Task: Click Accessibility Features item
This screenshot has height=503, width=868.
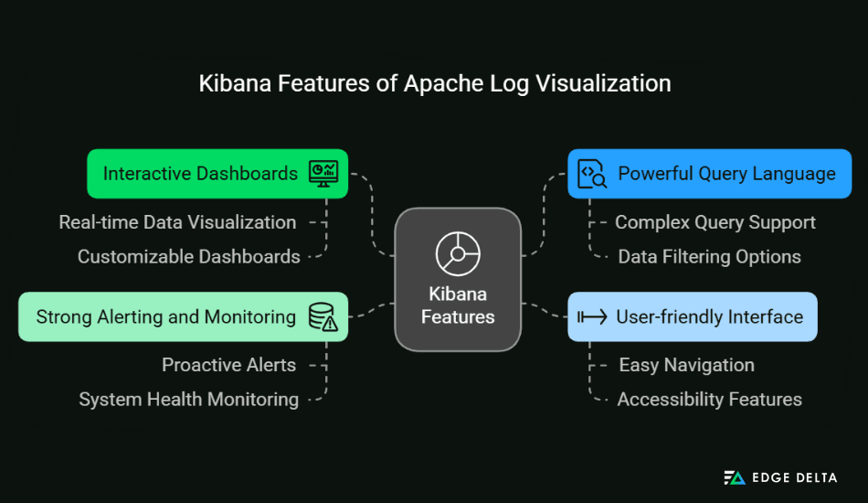Action: tap(709, 400)
